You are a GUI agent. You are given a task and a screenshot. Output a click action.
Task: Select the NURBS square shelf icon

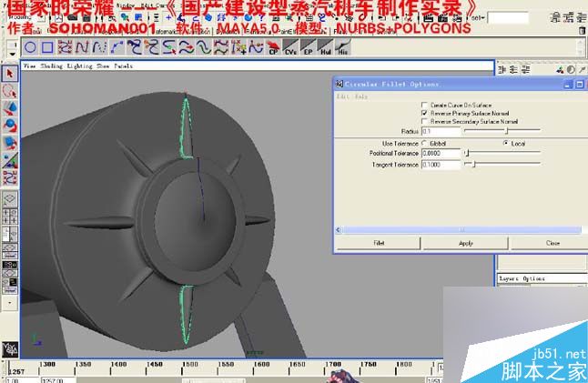coord(47,47)
